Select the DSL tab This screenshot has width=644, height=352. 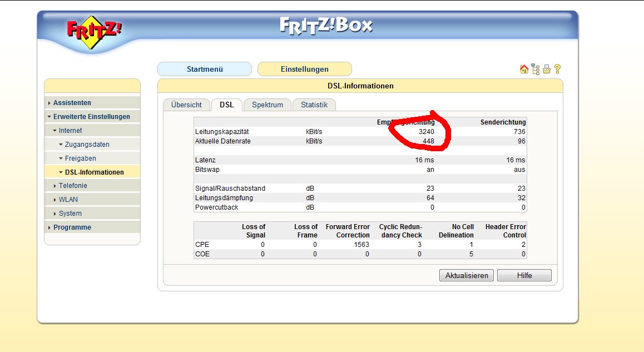227,105
